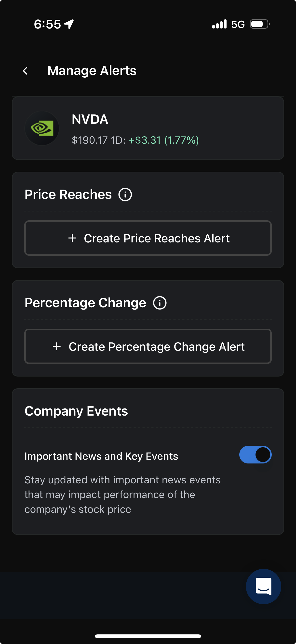Tap the back chevron arrow
296x644 pixels.
[x=25, y=71]
